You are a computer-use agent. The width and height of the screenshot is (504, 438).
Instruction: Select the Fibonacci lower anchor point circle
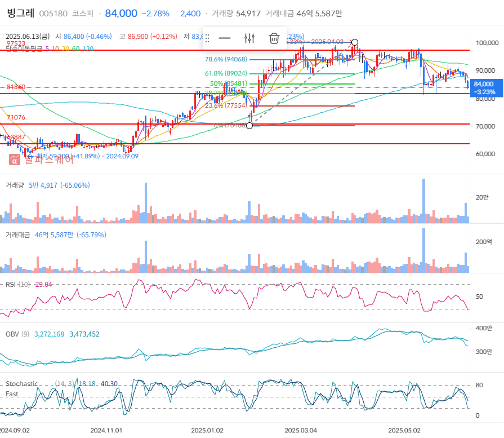coord(249,125)
